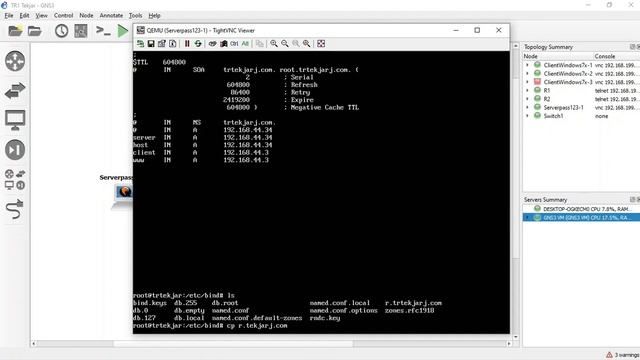Show TightVNC connection info icon
Viewport: 640px width, 360px height.
coord(173,44)
